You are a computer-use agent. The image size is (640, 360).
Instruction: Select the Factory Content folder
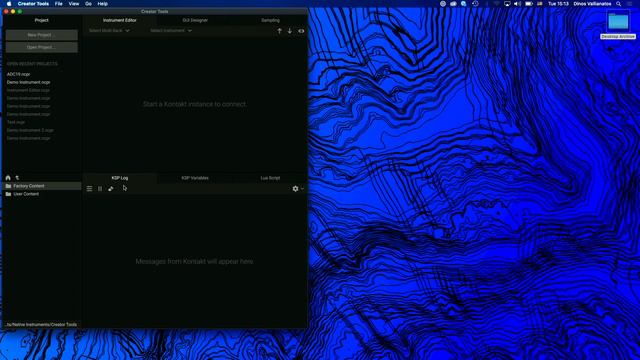(42, 186)
